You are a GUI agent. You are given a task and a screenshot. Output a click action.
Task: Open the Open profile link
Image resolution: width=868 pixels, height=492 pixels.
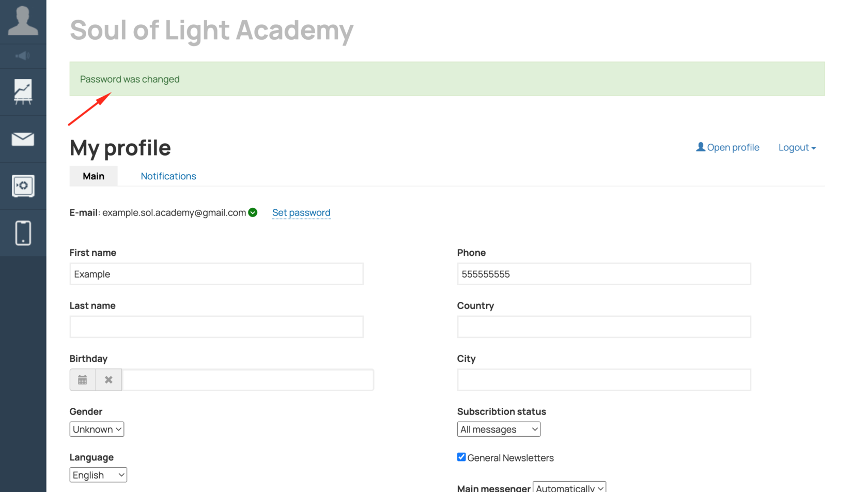pyautogui.click(x=727, y=147)
